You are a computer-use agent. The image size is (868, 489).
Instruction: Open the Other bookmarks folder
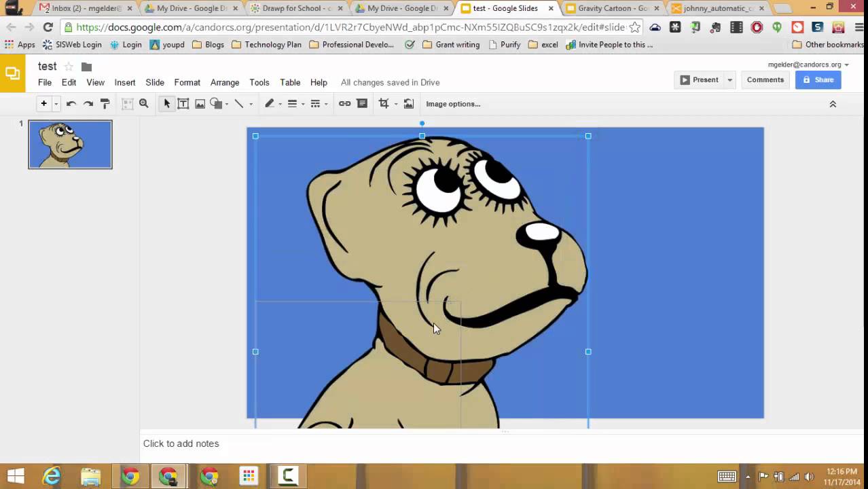pos(829,45)
